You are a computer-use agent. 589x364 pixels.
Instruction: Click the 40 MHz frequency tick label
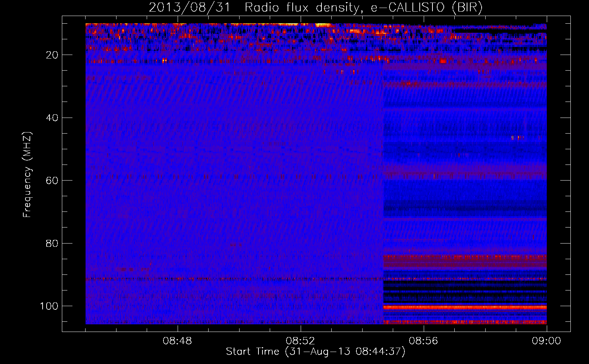[x=52, y=118]
